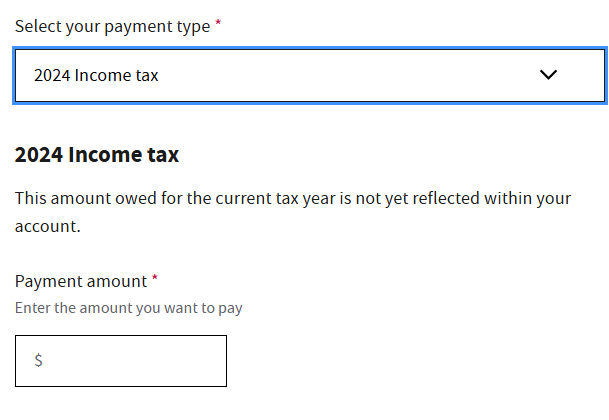Expand the payment type chevron arrow
This screenshot has height=420, width=609.
point(547,75)
